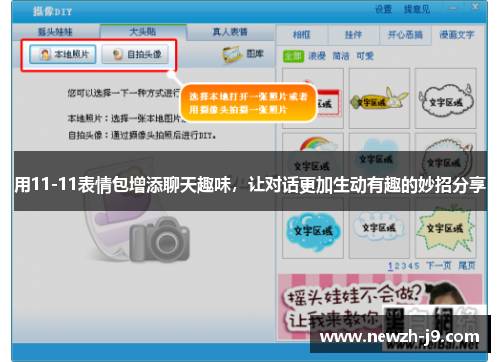This screenshot has width=500, height=362.
Task: Select the 可爱 filter
Action: [365, 56]
